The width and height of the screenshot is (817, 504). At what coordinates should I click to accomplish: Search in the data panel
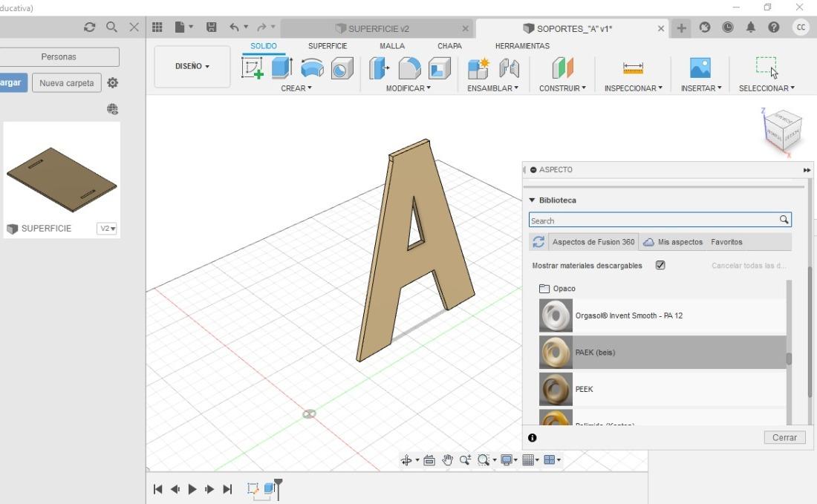[x=111, y=27]
